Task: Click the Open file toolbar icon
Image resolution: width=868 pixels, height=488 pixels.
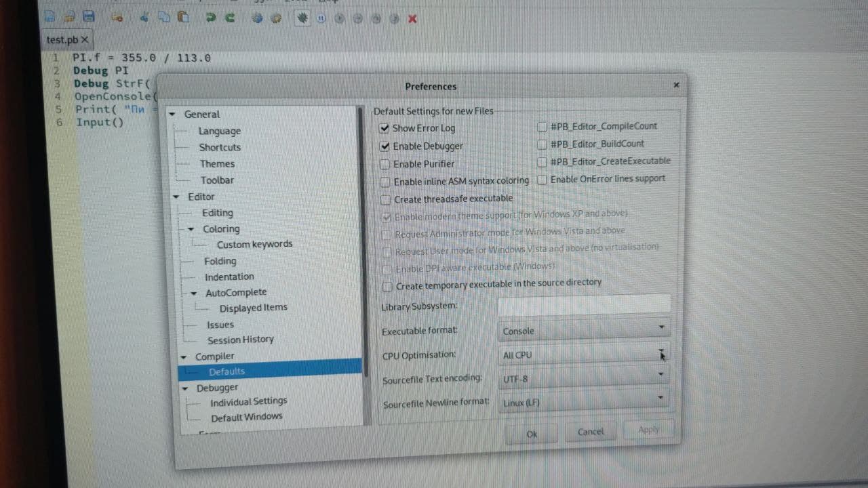Action: 68,16
